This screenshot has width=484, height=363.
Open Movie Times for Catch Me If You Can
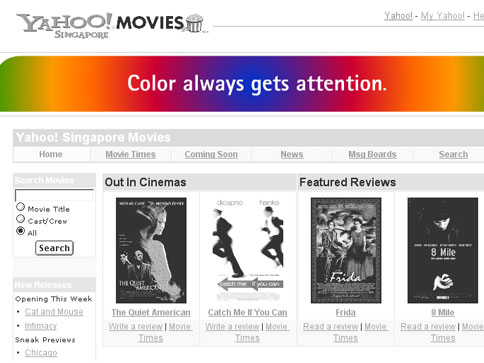point(247,338)
